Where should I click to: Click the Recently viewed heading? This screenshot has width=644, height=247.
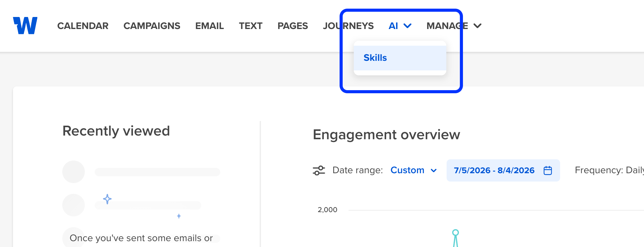(x=116, y=131)
